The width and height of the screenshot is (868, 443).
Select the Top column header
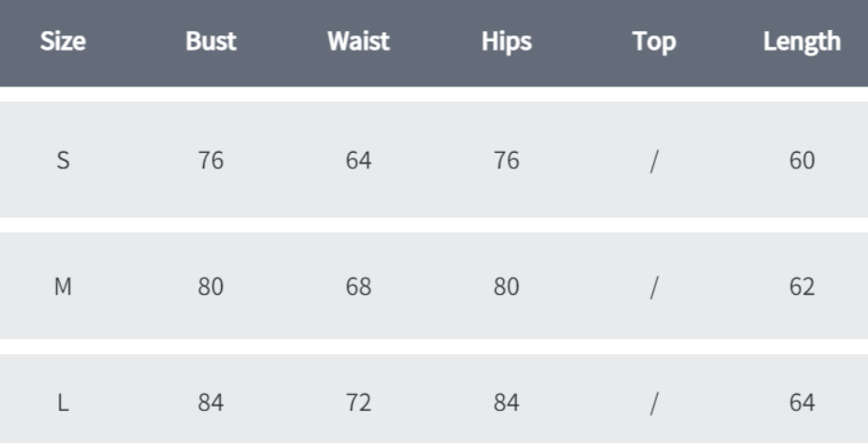click(x=654, y=42)
